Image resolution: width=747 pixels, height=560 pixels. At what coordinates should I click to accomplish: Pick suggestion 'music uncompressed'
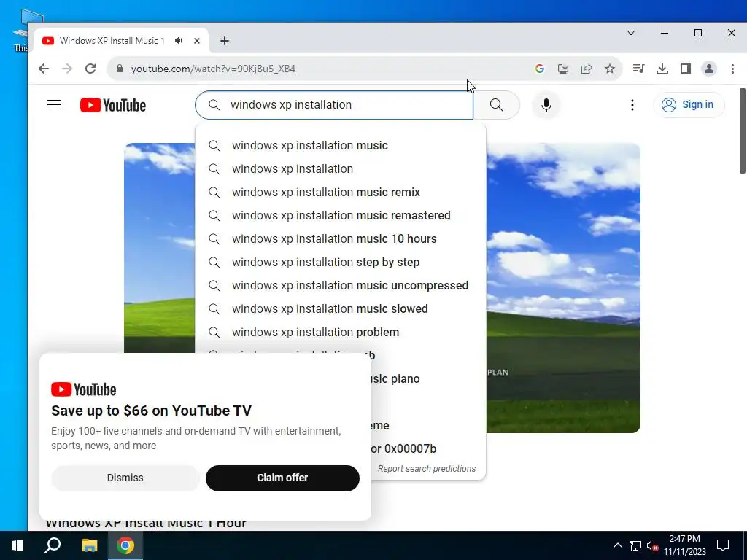click(341, 285)
